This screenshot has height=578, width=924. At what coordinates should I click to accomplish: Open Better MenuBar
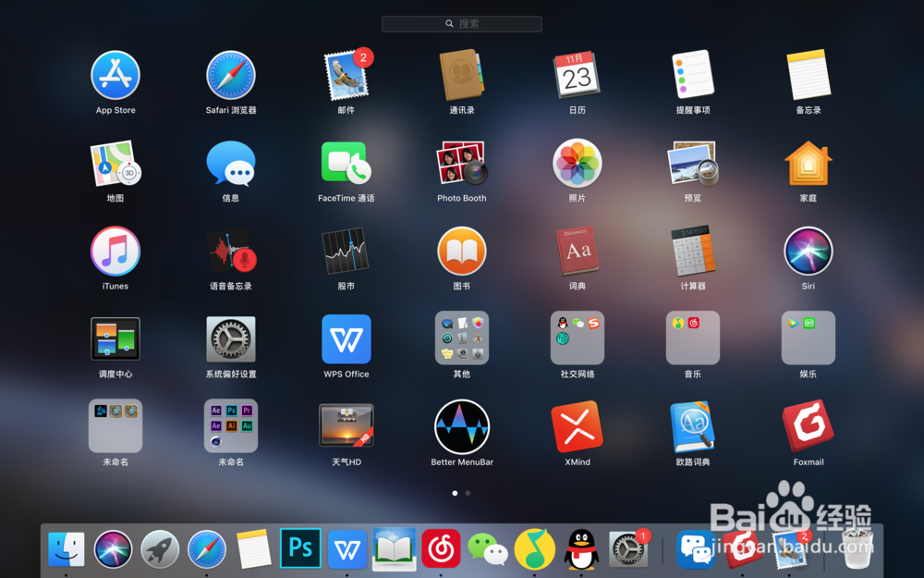462,426
